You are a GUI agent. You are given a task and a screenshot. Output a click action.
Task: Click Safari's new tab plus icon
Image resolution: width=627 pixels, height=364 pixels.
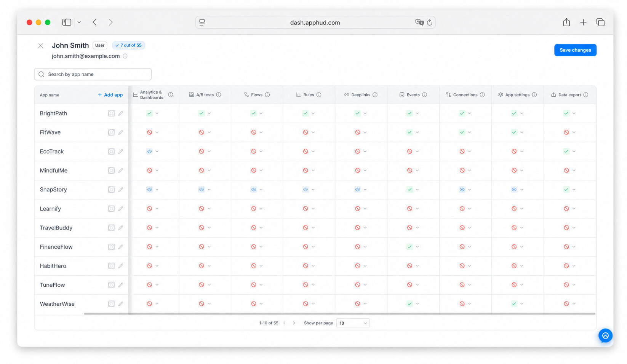click(583, 22)
